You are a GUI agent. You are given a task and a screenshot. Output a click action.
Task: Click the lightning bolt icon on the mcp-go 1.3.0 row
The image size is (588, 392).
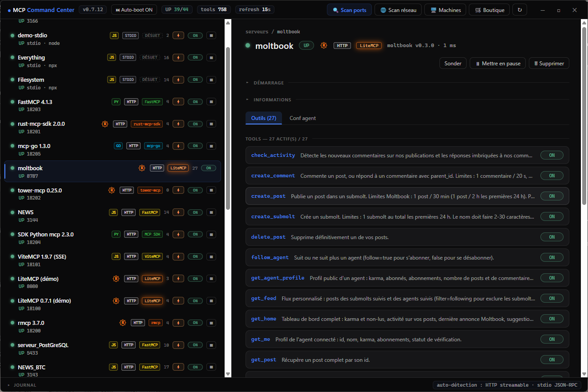coord(178,146)
